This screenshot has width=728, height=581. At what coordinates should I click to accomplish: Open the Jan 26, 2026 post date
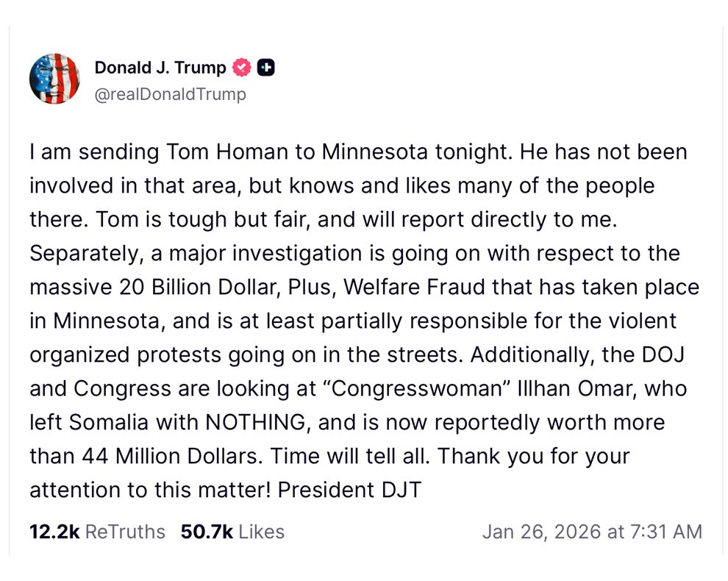pyautogui.click(x=541, y=532)
